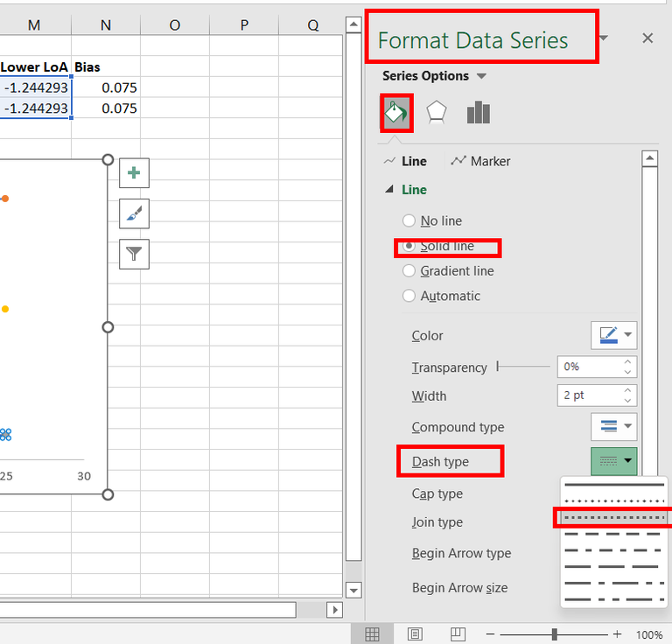Viewport: 672px width, 644px height.
Task: Select the Automatic line radio button
Action: pyautogui.click(x=409, y=296)
